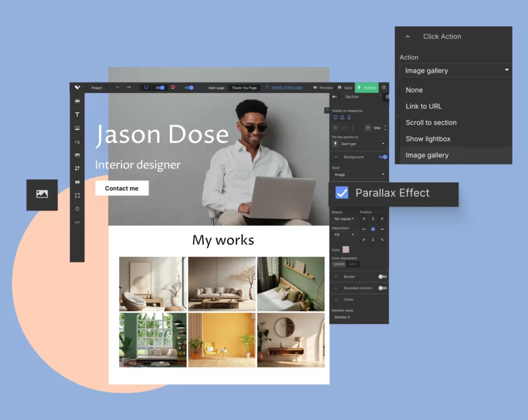Click the Contact me button on the page
Image resolution: width=528 pixels, height=420 pixels.
(x=122, y=188)
